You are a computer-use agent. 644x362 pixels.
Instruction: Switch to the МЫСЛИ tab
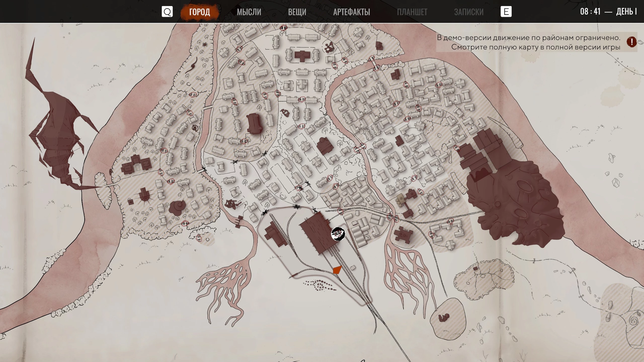[x=249, y=12]
